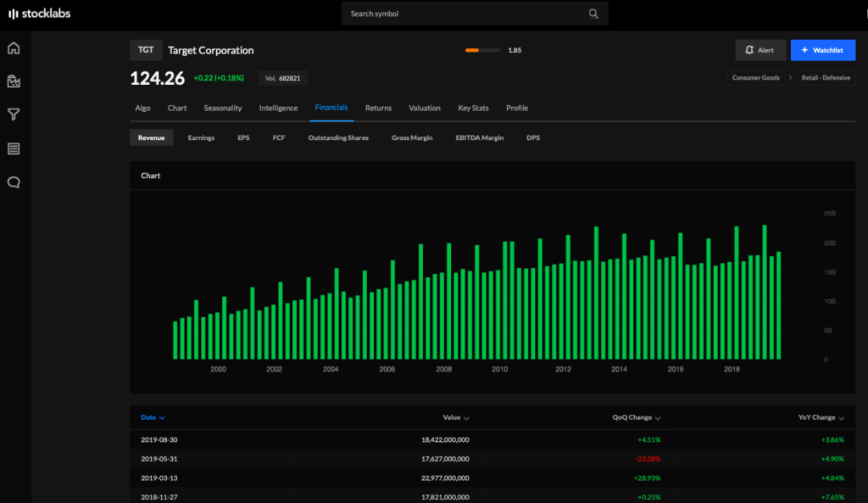
Task: Click the -23.28% QoQ change
Action: (648, 459)
